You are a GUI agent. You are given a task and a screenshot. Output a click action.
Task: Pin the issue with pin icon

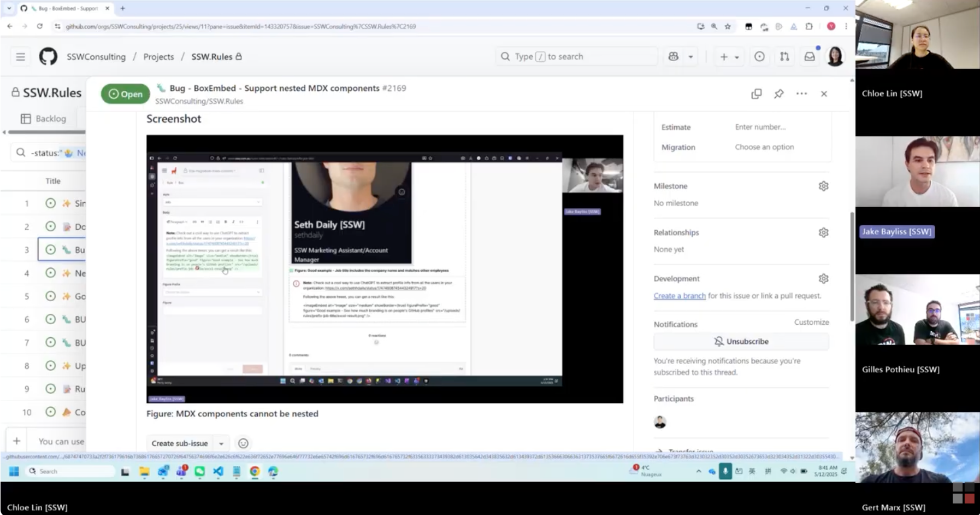coord(779,94)
